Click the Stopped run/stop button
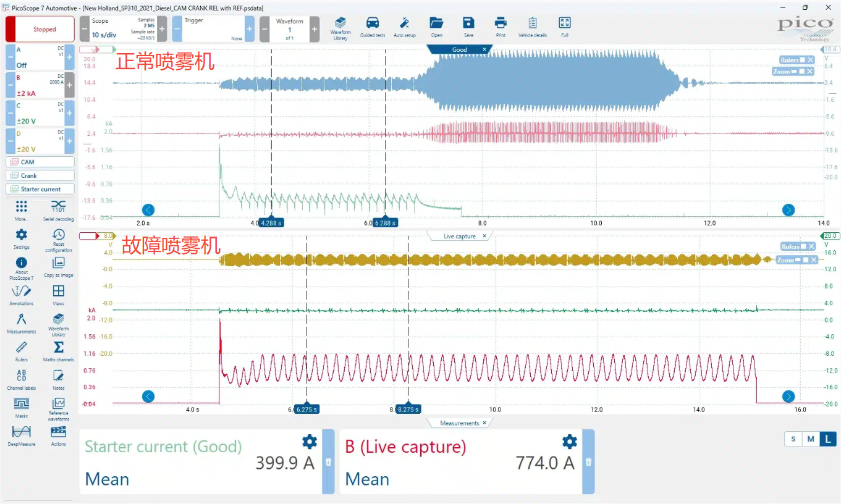 [x=40, y=29]
